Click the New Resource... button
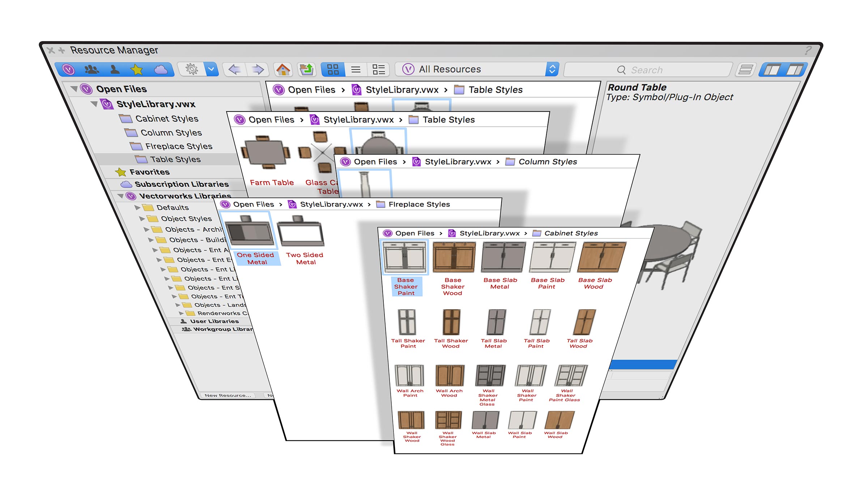Screen dimensions: 868x487 pyautogui.click(x=228, y=395)
